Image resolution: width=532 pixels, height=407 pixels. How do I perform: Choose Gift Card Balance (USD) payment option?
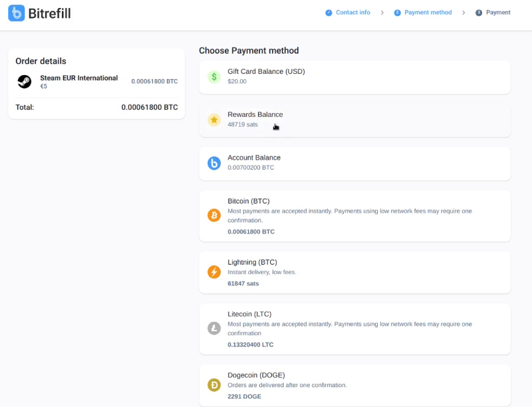tap(355, 77)
